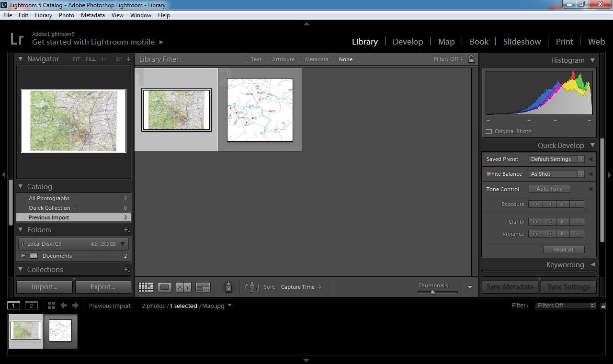Decrease Exposure by one full stop

pos(535,204)
